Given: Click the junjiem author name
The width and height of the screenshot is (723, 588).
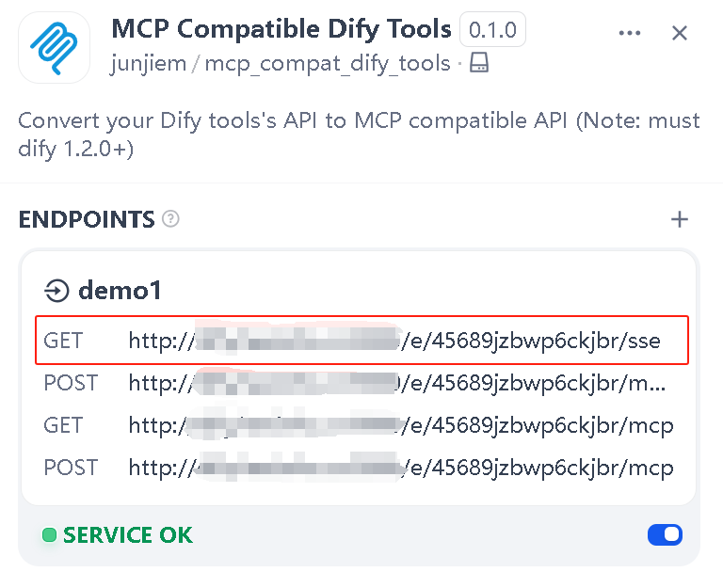Looking at the screenshot, I should (149, 64).
